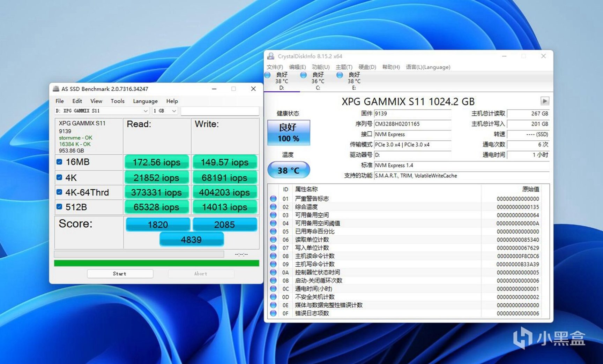Click the 通电次数 value 6 次
Image resolution: width=603 pixels, height=364 pixels.
528,144
